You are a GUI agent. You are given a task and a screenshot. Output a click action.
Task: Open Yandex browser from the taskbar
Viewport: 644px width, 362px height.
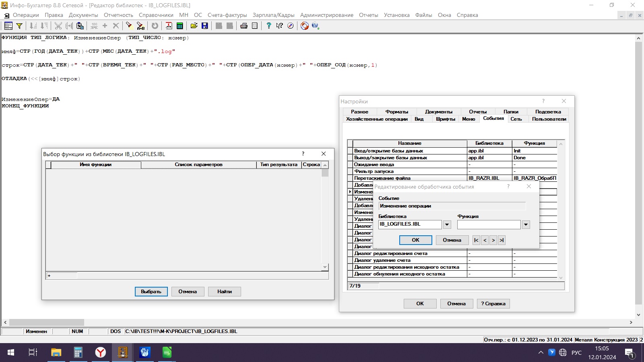100,353
